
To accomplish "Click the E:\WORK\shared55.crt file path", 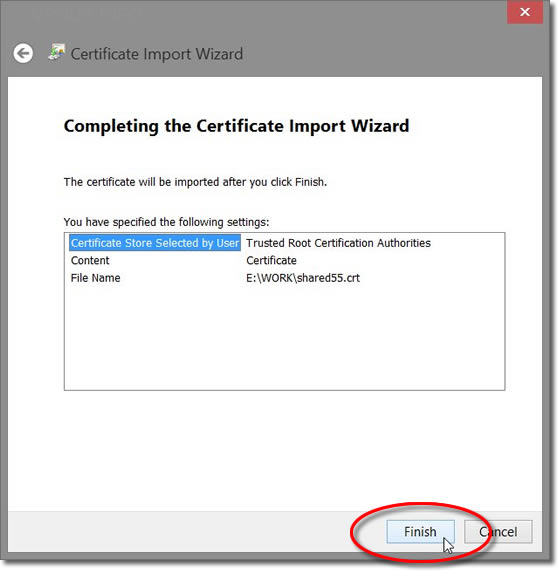I will click(303, 278).
